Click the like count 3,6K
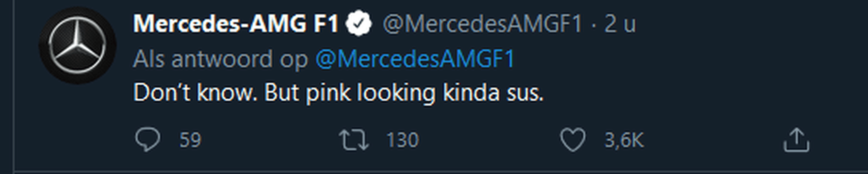 (x=624, y=140)
